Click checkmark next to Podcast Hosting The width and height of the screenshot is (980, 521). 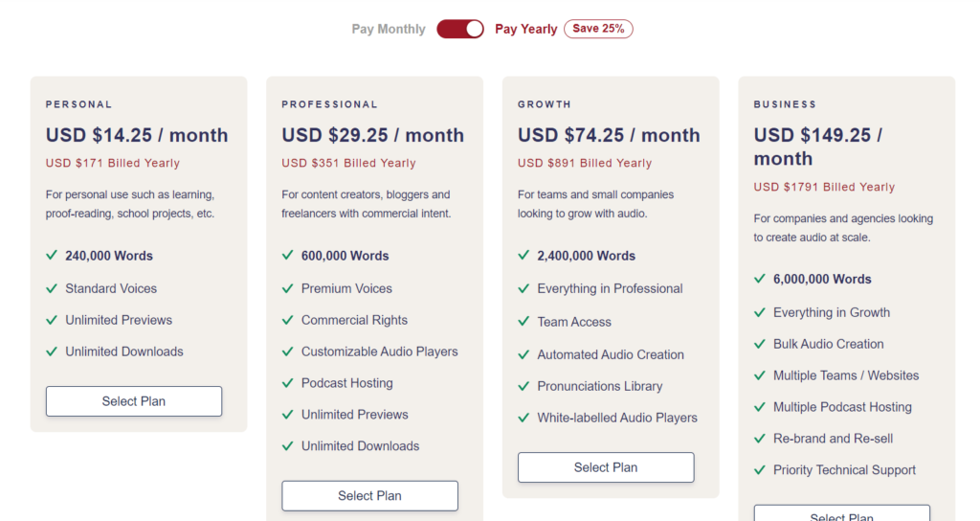coord(287,383)
